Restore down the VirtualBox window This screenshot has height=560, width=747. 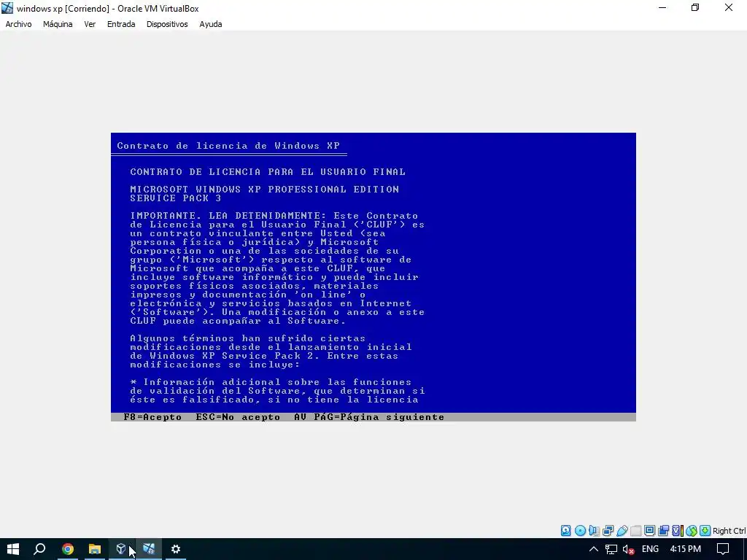click(695, 8)
